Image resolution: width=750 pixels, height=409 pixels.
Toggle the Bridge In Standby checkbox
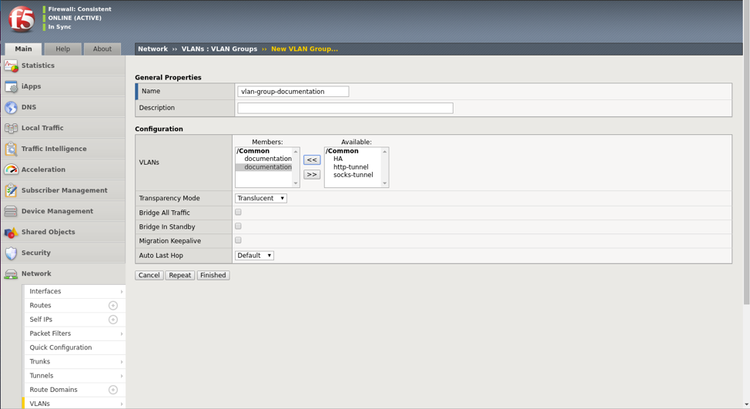pyautogui.click(x=238, y=227)
